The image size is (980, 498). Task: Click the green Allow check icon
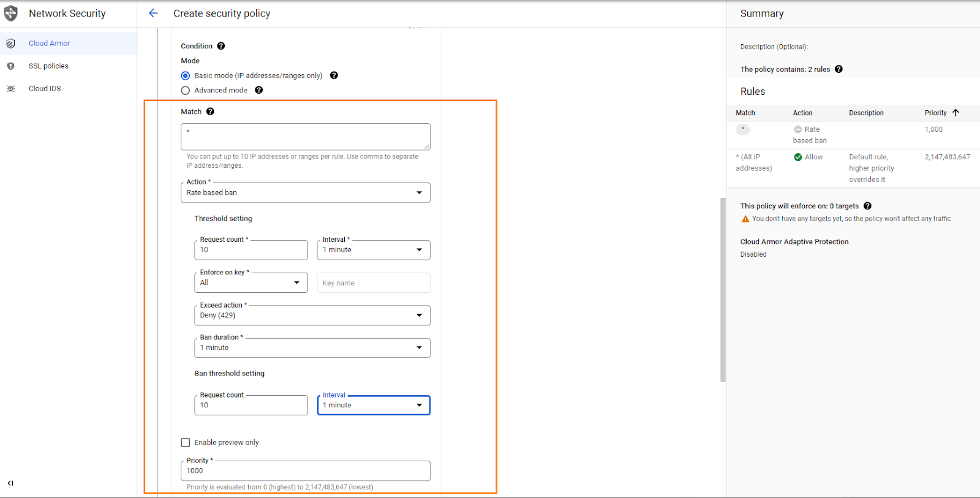point(798,157)
